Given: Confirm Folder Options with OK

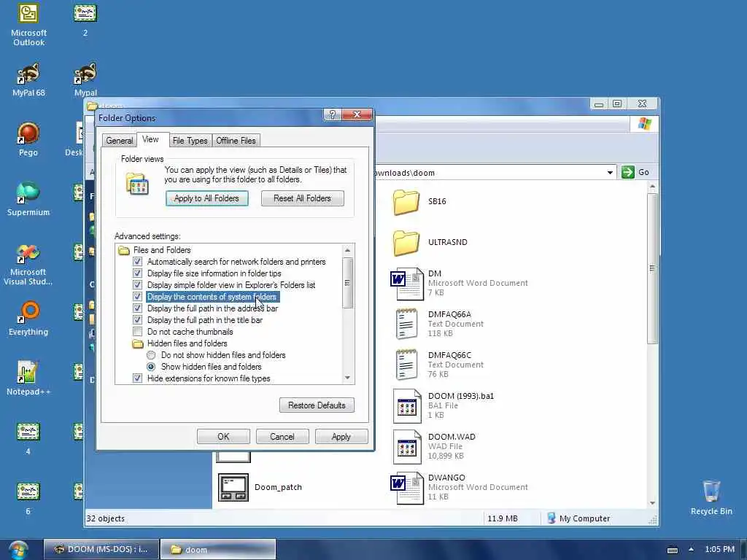Looking at the screenshot, I should tap(223, 437).
